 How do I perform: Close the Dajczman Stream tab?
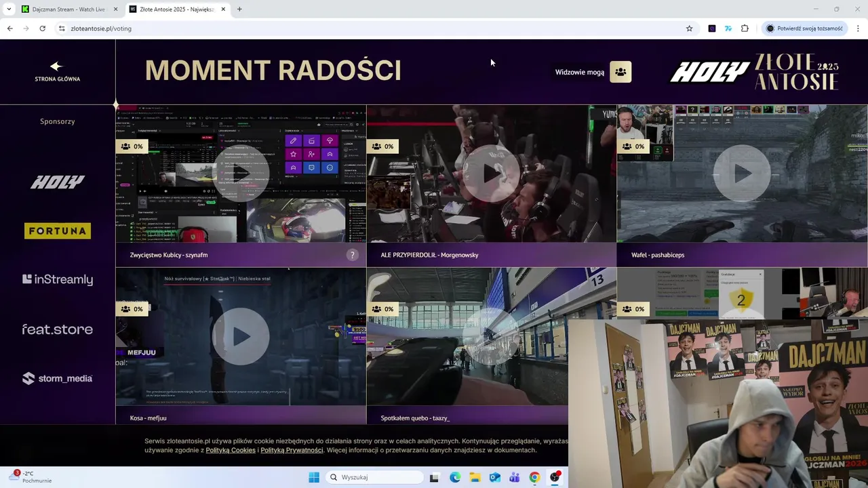[115, 9]
